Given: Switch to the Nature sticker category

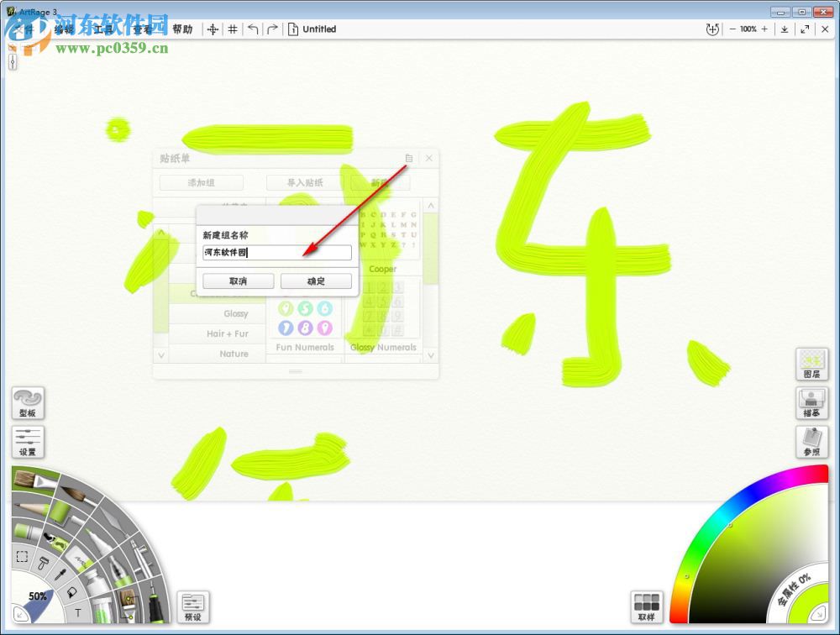Looking at the screenshot, I should pos(236,354).
